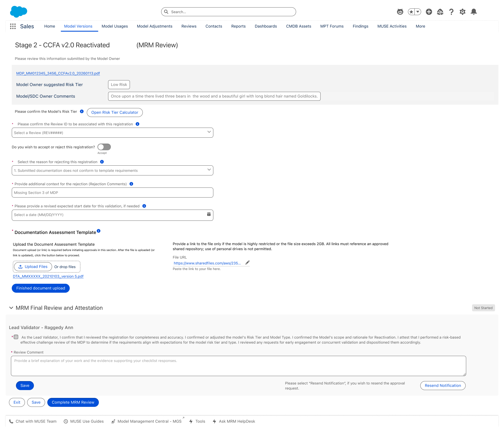Open the Help question mark icon
This screenshot has width=504, height=427.
tap(451, 12)
